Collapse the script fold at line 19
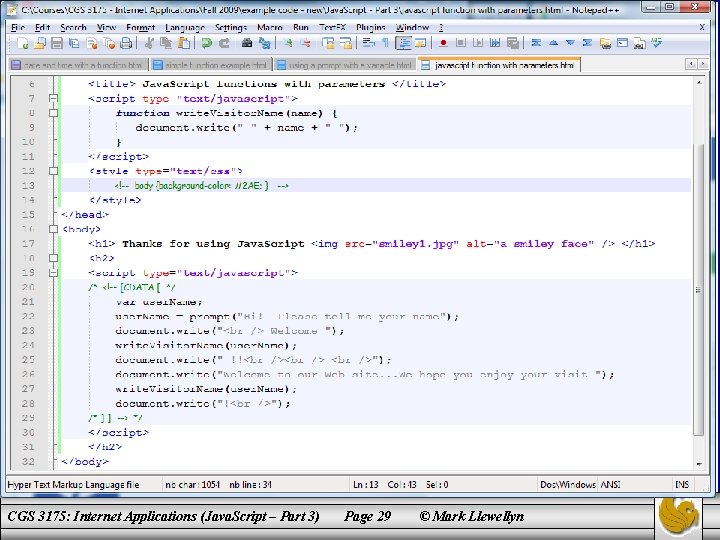Image resolution: width=720 pixels, height=540 pixels. [x=53, y=272]
